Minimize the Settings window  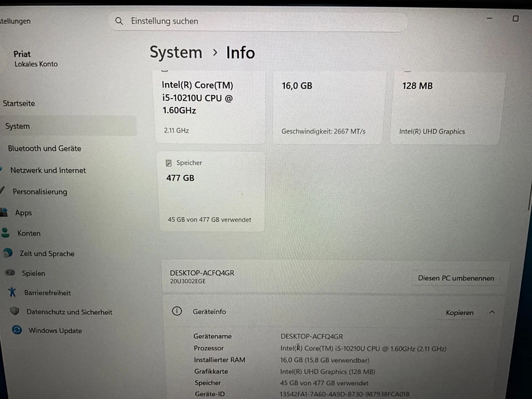[489, 18]
